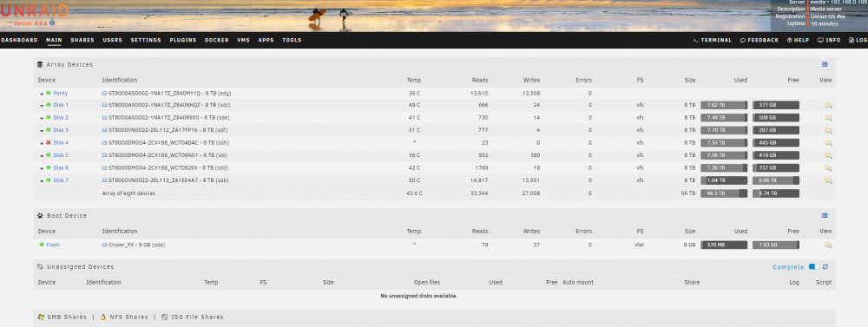This screenshot has height=327, width=868.
Task: Toggle Array Devices table view icon
Action: click(825, 64)
